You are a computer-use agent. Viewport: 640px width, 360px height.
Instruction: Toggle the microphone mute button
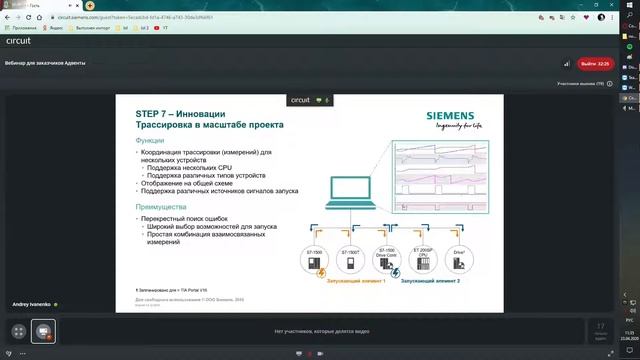point(309,353)
